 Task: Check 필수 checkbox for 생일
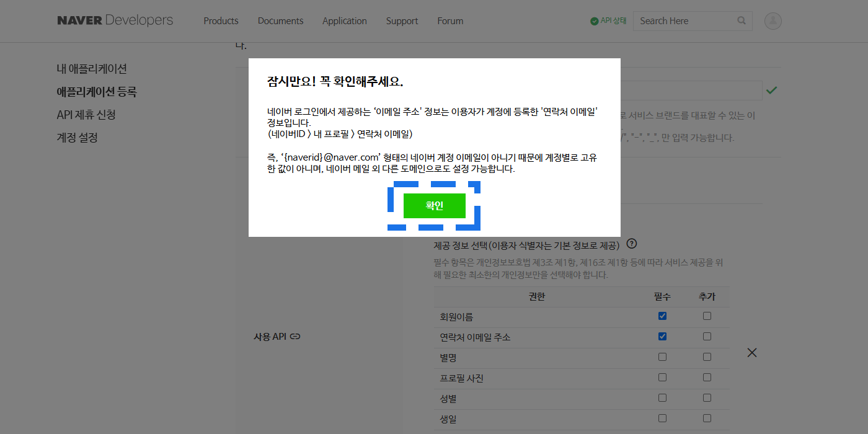tap(662, 418)
